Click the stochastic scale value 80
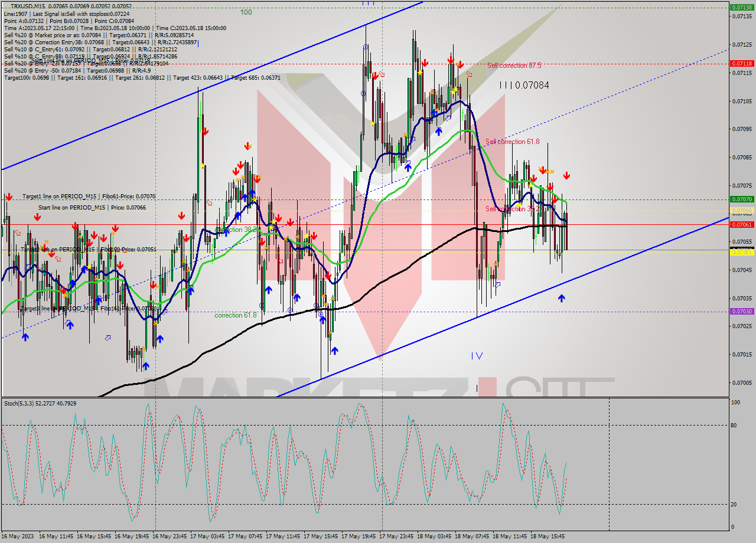The image size is (756, 543). click(734, 425)
